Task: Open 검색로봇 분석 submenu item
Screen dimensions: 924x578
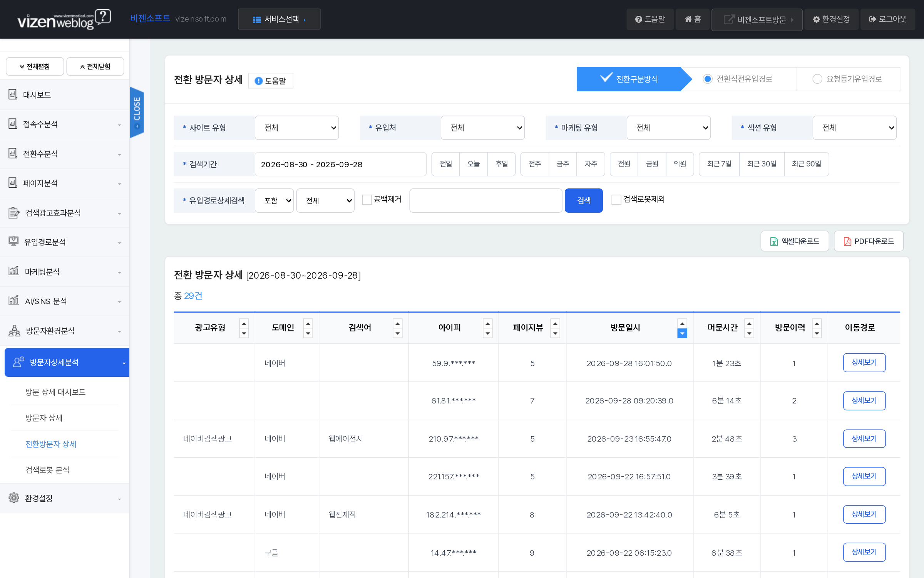Action: pyautogui.click(x=47, y=470)
